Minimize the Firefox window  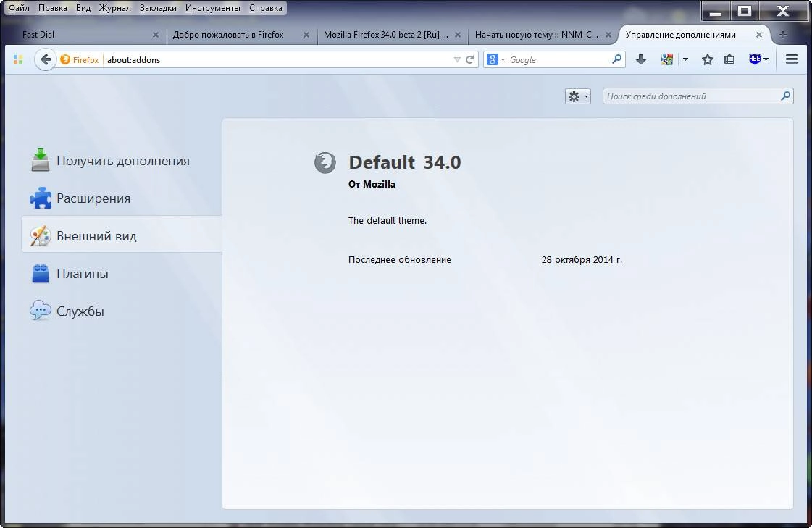[x=716, y=10]
